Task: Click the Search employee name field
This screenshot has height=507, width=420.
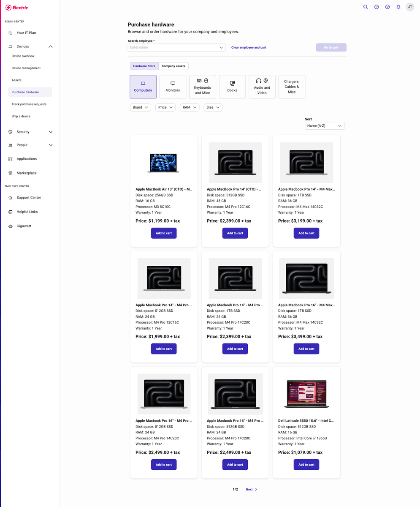Action: tap(173, 48)
